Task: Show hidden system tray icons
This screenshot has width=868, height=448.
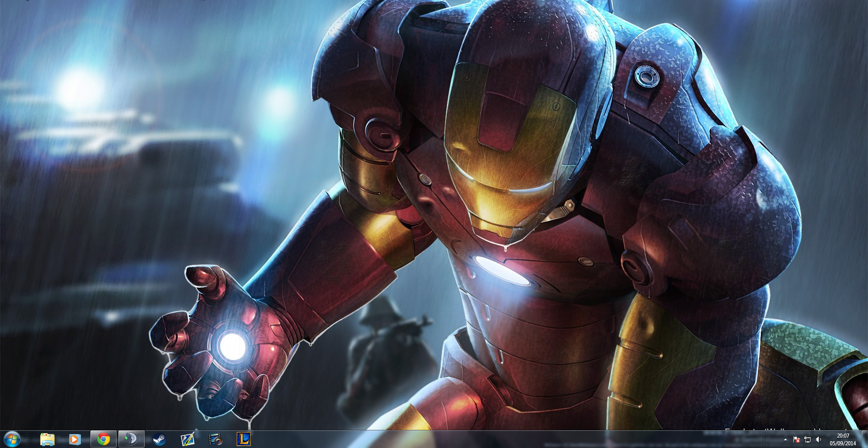Action: pyautogui.click(x=785, y=439)
